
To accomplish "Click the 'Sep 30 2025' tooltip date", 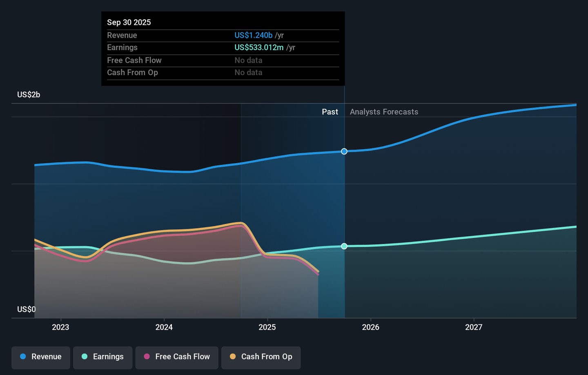I will coord(129,22).
